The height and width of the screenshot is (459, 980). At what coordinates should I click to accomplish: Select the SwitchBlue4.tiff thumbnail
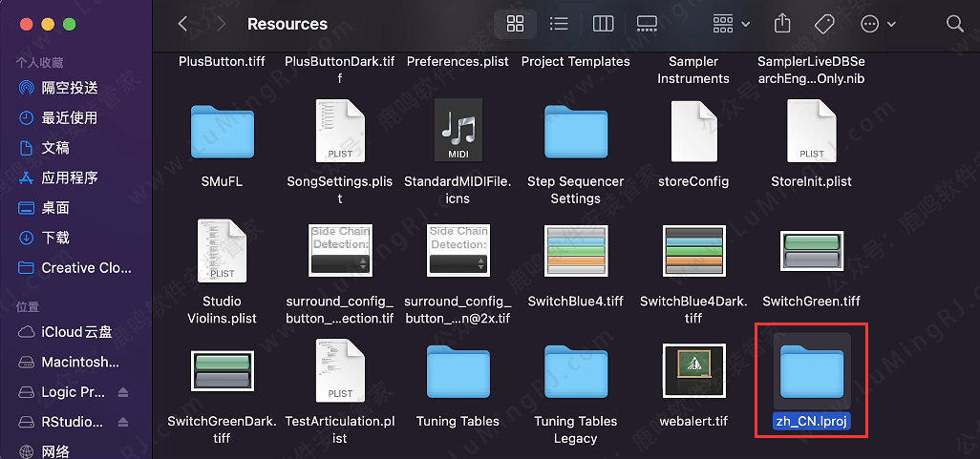(575, 252)
